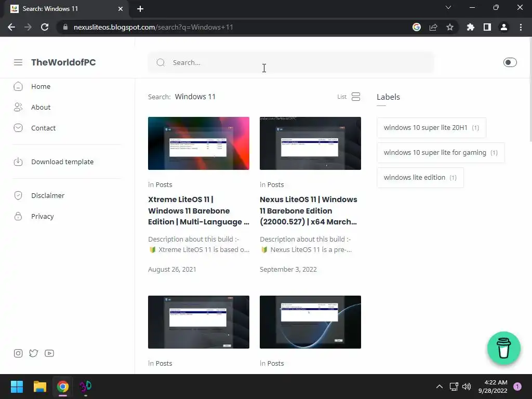Click the page vertical scrollbar
The height and width of the screenshot is (399, 532).
point(530,89)
